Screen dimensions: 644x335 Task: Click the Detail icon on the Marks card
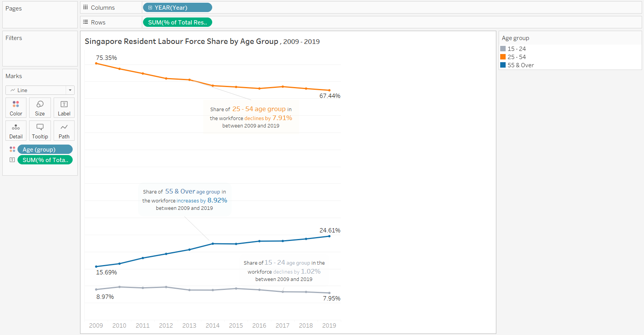pyautogui.click(x=16, y=131)
